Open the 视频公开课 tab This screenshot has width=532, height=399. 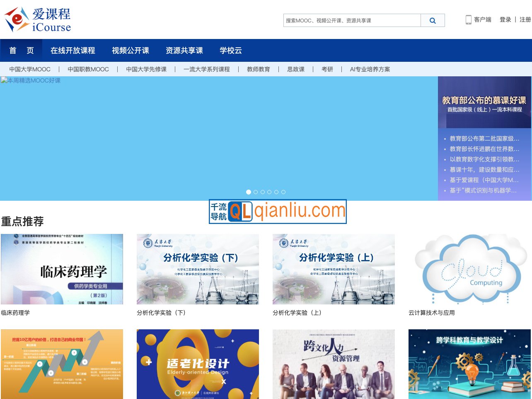tap(131, 51)
